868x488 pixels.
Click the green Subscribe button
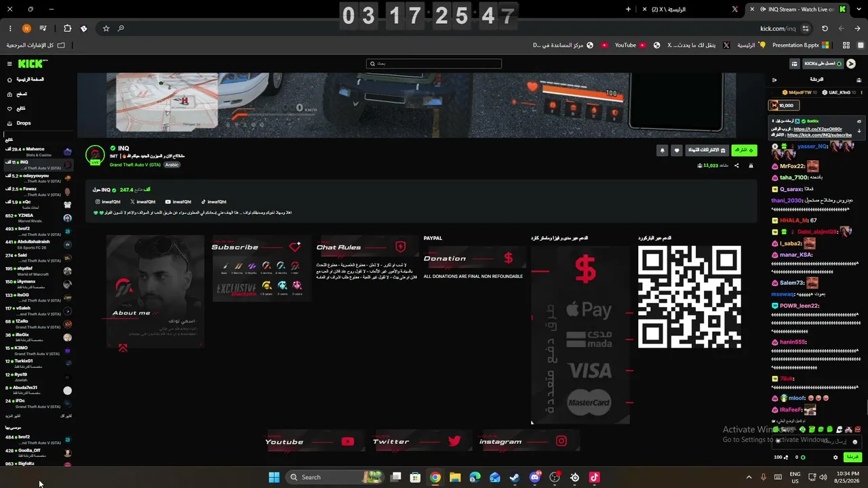(744, 150)
